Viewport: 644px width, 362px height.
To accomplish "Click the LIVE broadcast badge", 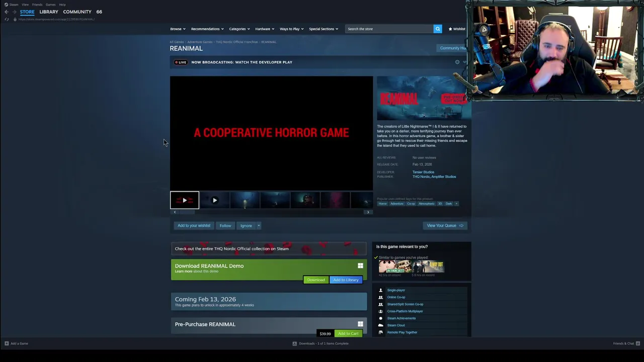I will coord(181,62).
